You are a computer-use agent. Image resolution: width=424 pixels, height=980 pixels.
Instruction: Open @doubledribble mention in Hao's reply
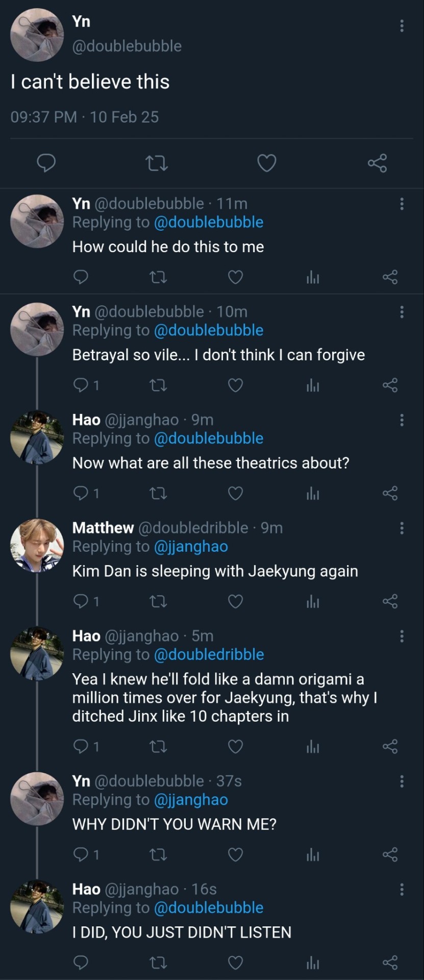click(x=209, y=654)
